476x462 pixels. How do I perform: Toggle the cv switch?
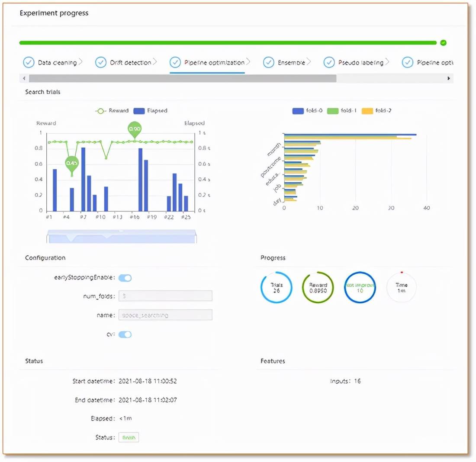point(125,334)
